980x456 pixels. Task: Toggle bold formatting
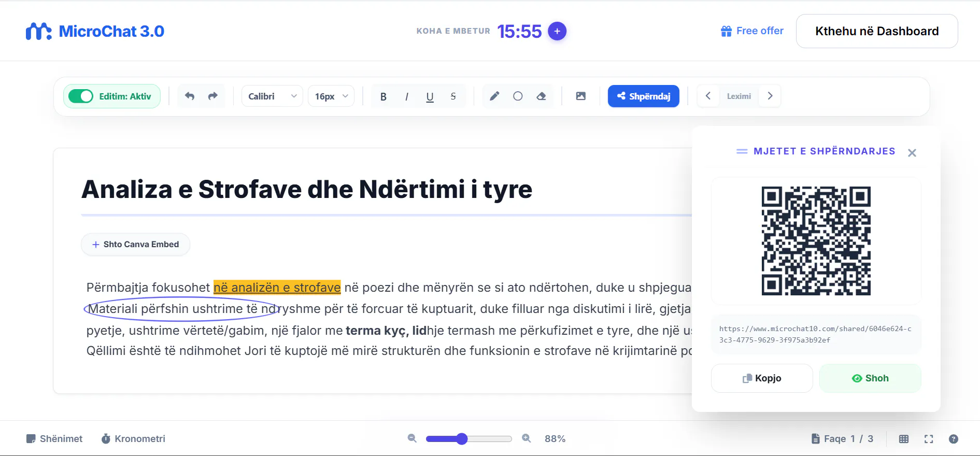point(384,96)
